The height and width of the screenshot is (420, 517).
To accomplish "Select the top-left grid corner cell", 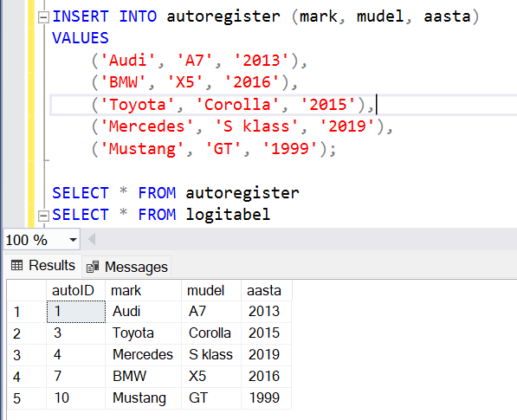I will [27, 290].
